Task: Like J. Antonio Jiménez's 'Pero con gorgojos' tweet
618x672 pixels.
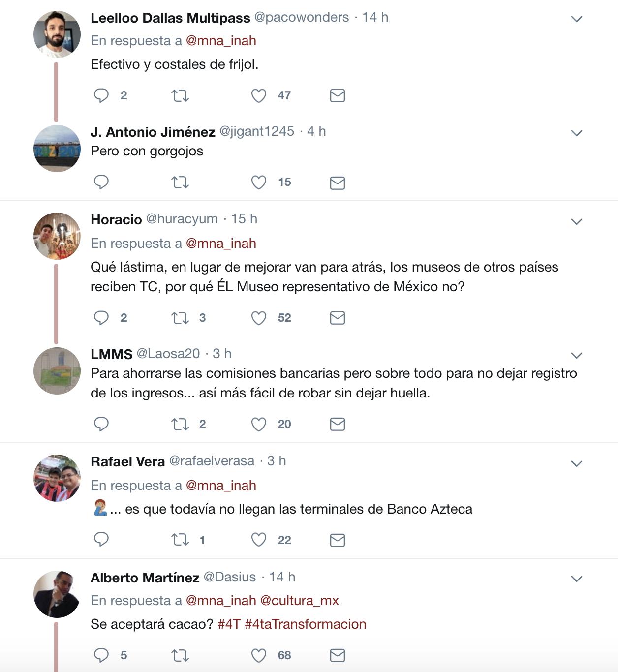Action: (x=259, y=183)
